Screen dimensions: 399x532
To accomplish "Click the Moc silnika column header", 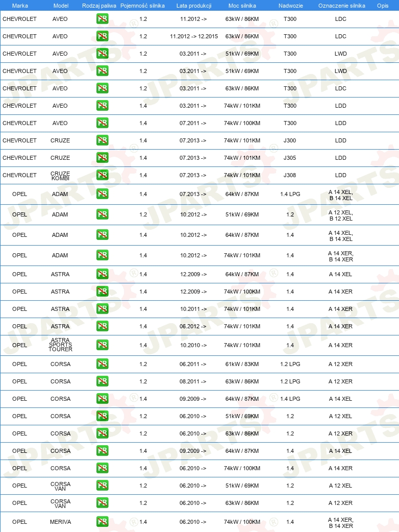I will coord(242,6).
